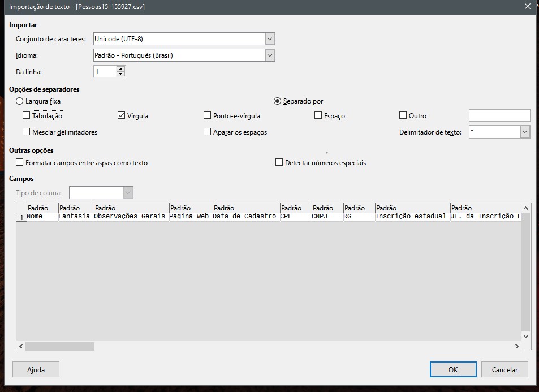This screenshot has width=539, height=392.
Task: Open the 'Conjunto de caracteres' dropdown
Action: [x=270, y=38]
